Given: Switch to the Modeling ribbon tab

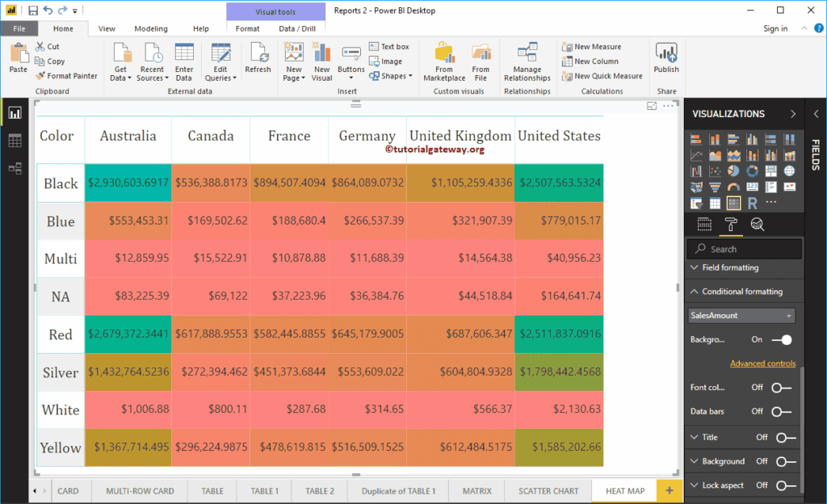Looking at the screenshot, I should [x=150, y=27].
